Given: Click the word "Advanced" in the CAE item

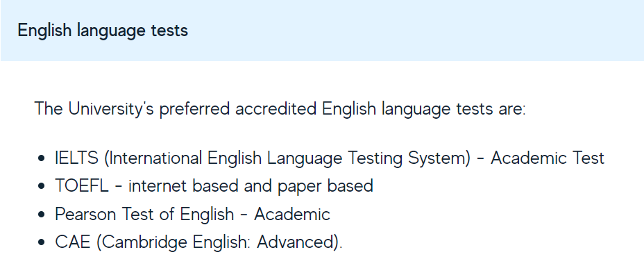Looking at the screenshot, I should [294, 242].
